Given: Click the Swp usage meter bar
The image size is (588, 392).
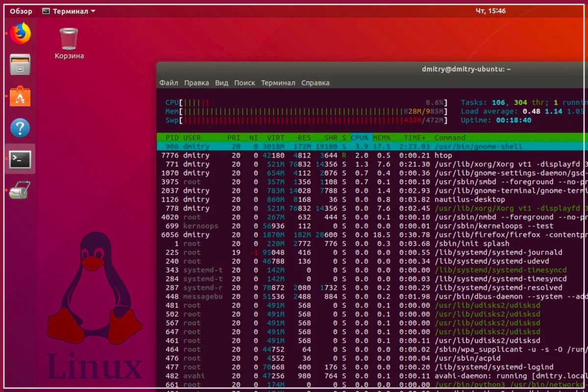Looking at the screenshot, I should pyautogui.click(x=307, y=120).
